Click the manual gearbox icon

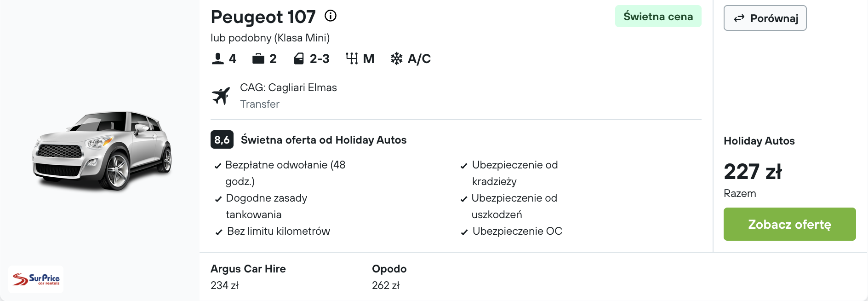pos(352,59)
